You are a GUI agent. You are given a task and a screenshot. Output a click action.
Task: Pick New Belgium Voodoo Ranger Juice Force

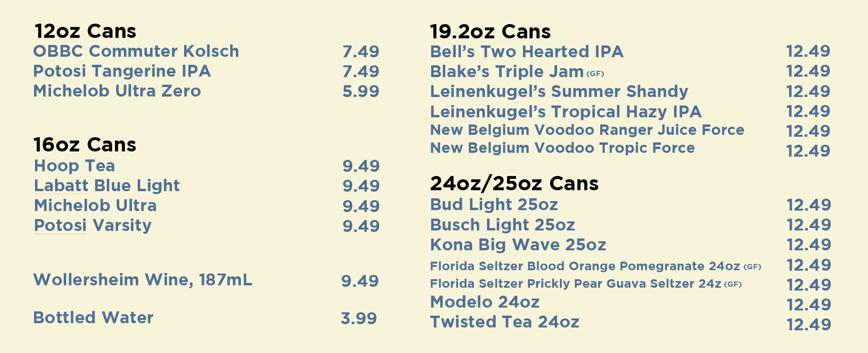(587, 130)
